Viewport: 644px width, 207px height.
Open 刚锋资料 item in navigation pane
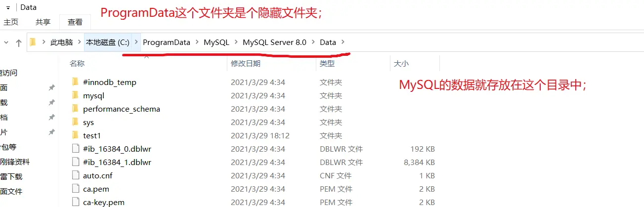pyautogui.click(x=15, y=162)
